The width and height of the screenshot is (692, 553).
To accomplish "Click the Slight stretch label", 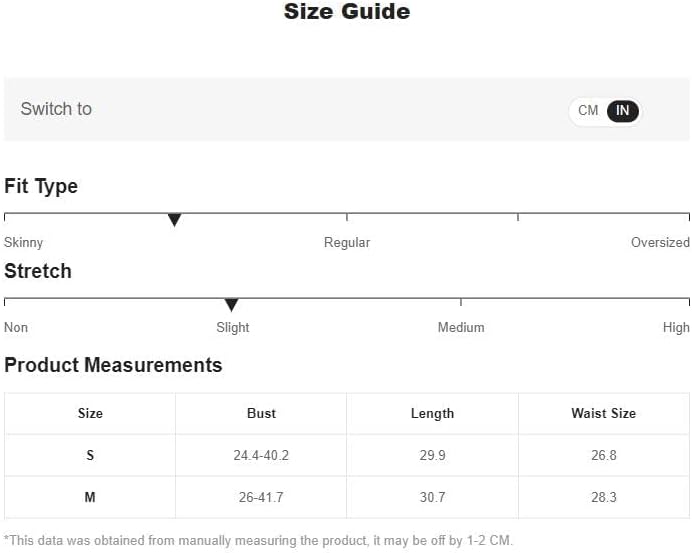I will coord(233,327).
